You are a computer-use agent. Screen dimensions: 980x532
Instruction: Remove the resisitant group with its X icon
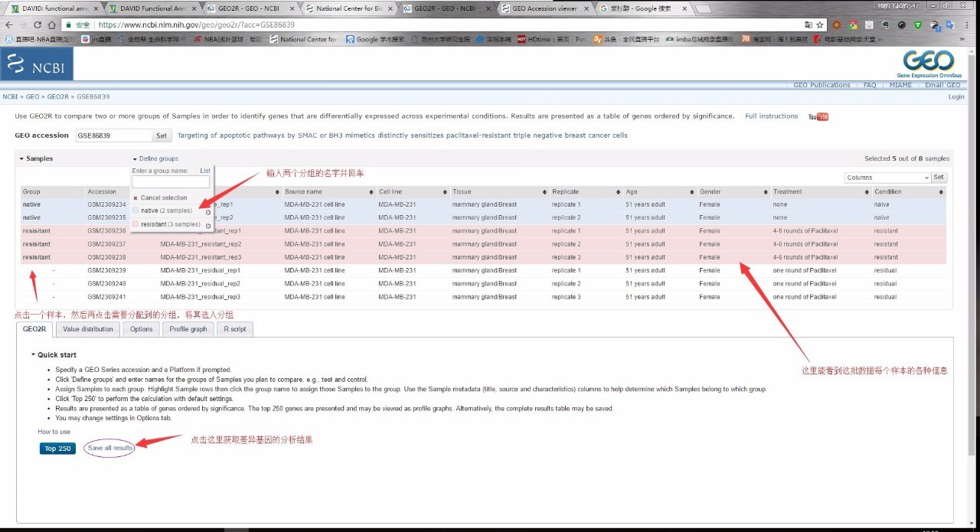(x=208, y=226)
